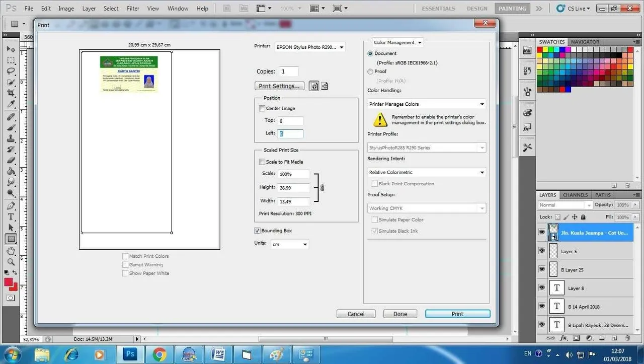Select the Lasso tool
644x364 pixels.
[x=11, y=71]
